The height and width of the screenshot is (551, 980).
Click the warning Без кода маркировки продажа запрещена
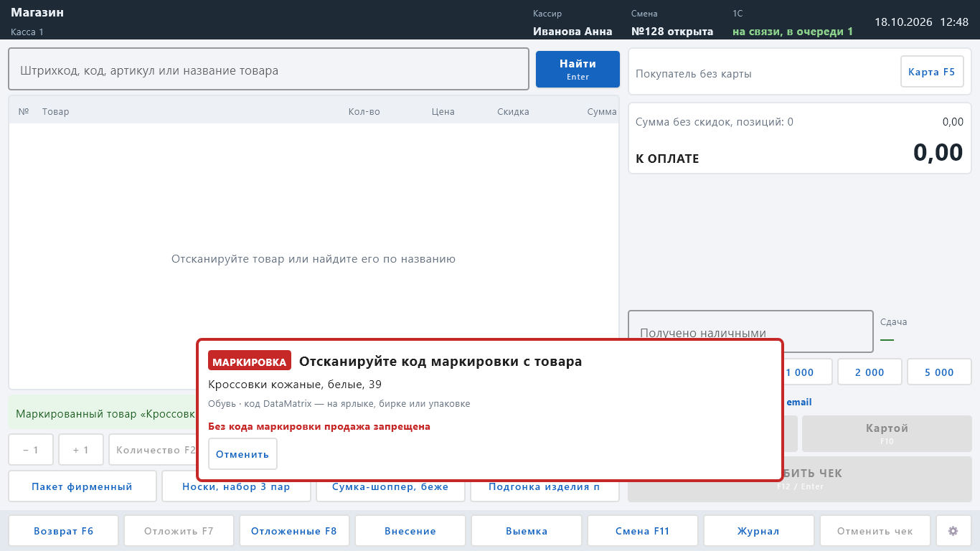(319, 426)
